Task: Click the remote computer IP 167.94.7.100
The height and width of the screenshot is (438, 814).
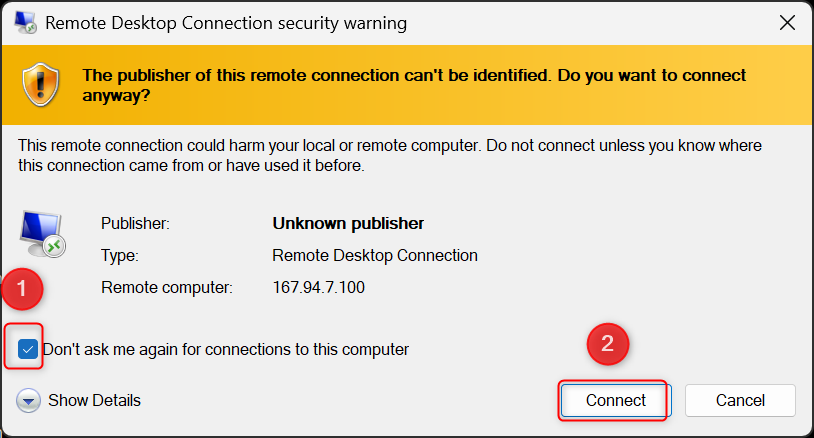Action: tap(319, 287)
